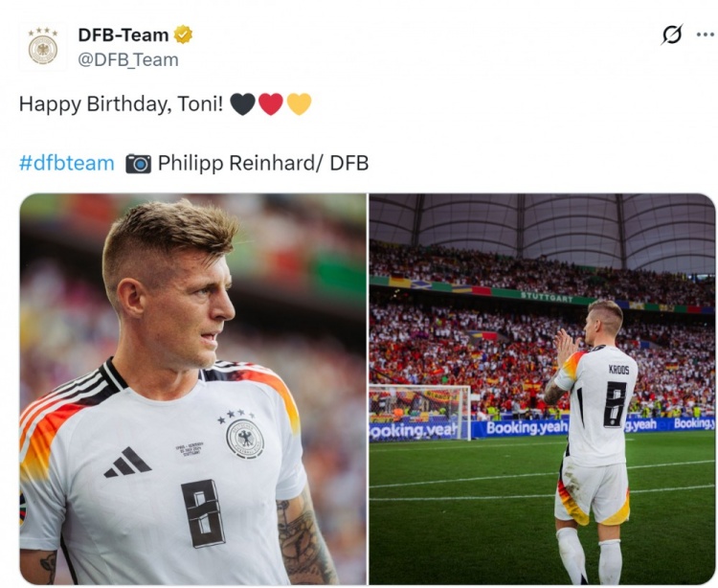Click the Grok slashed-circle icon

[x=672, y=34]
